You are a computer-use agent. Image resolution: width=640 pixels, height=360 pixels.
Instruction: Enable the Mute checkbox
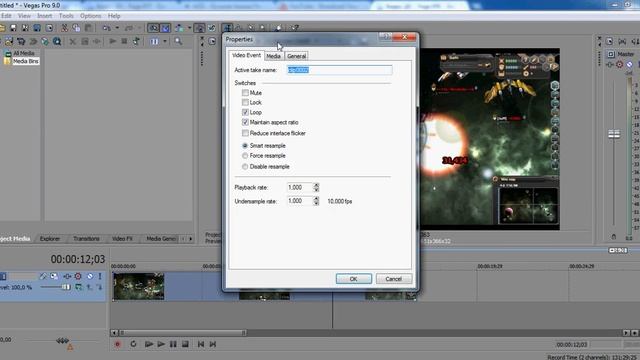(245, 93)
